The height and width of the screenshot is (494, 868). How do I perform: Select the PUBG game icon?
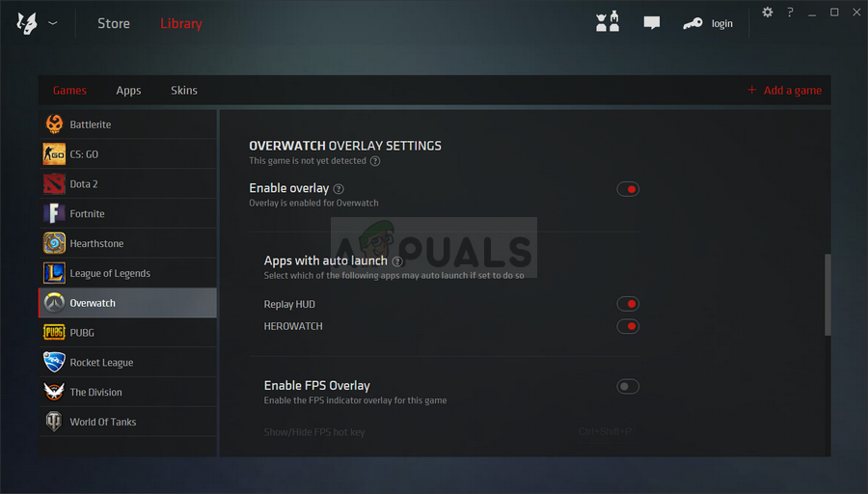pyautogui.click(x=54, y=332)
